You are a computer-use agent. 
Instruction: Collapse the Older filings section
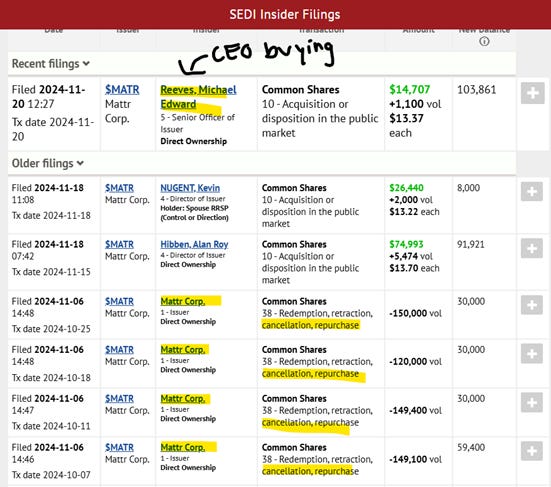coord(48,163)
